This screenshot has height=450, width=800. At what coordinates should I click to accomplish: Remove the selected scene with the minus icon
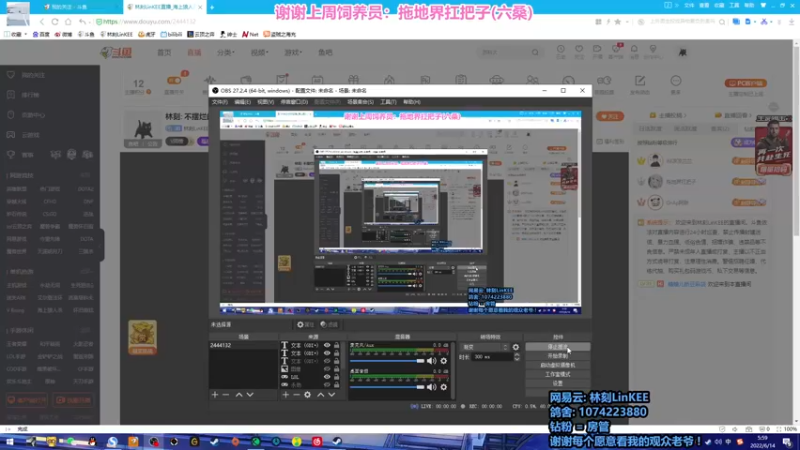(226, 395)
